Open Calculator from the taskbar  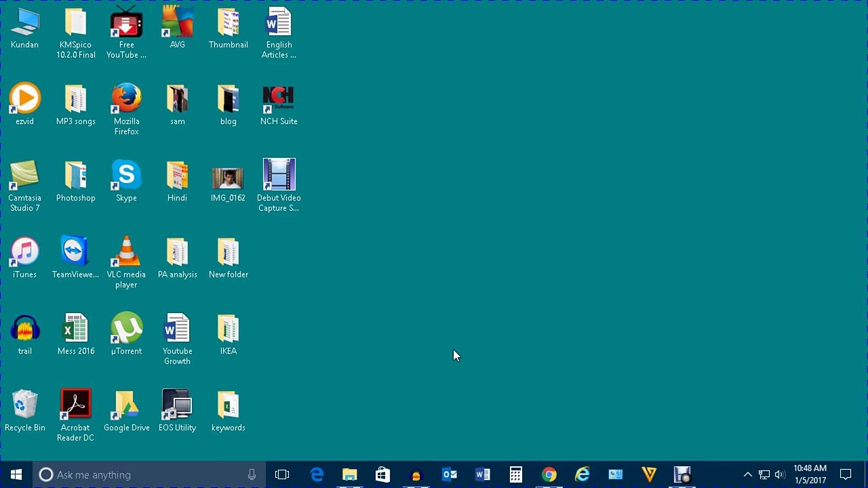coord(515,474)
